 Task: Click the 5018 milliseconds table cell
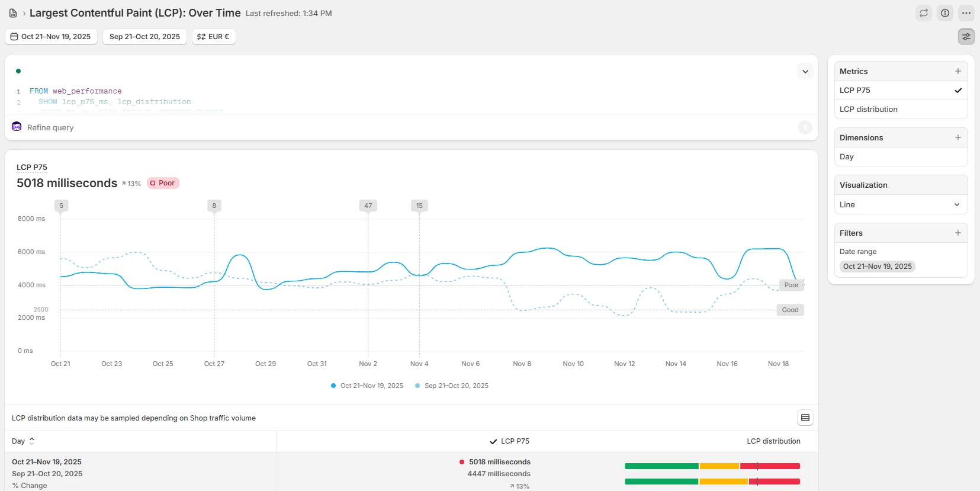pos(500,462)
